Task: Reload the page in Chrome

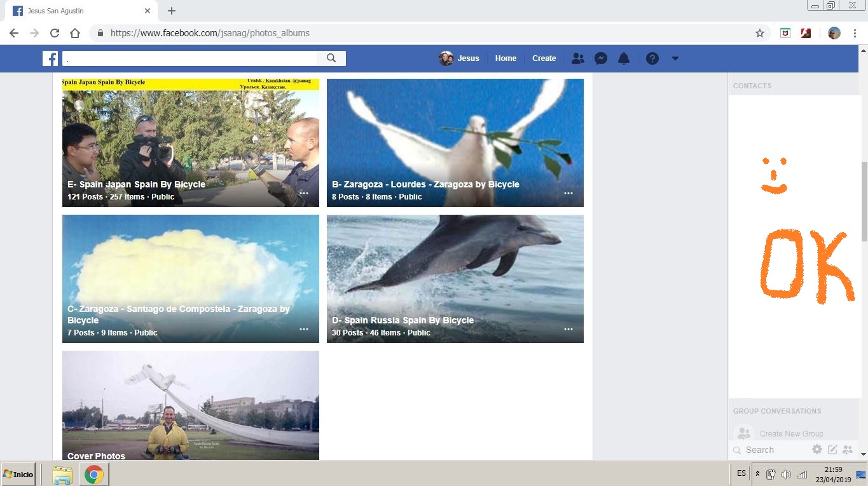Action: 55,33
